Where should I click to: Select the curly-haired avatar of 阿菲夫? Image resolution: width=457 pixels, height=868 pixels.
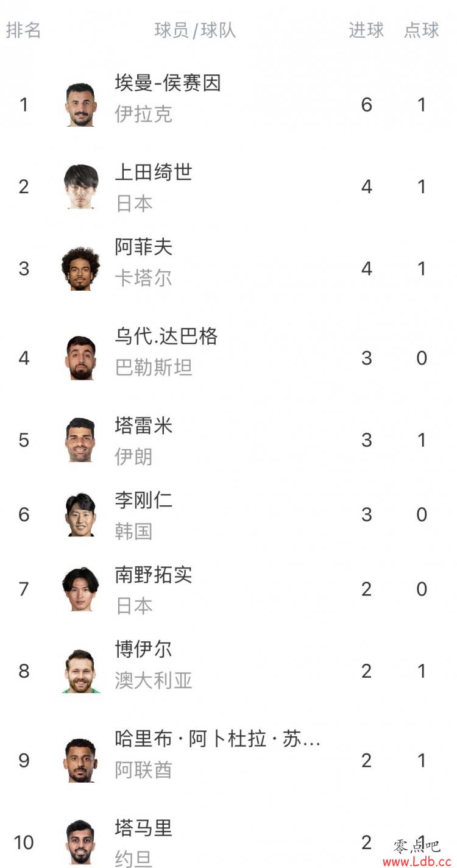coord(80,269)
